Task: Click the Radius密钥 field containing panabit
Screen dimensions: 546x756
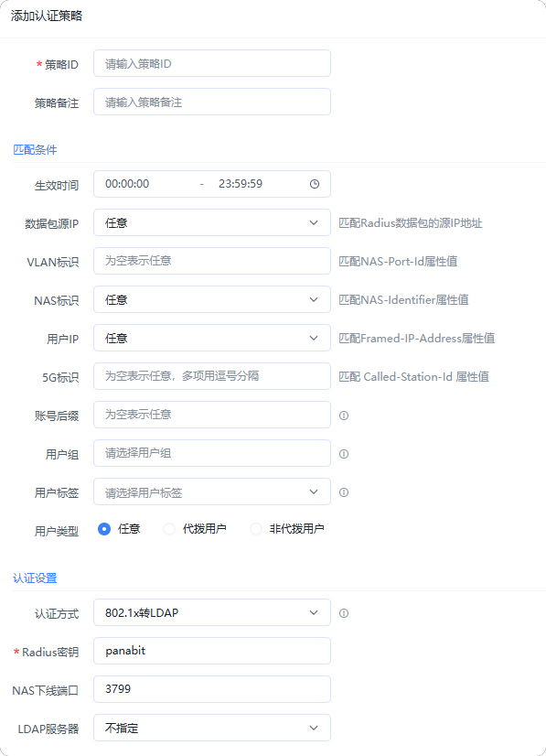Action: pos(212,651)
